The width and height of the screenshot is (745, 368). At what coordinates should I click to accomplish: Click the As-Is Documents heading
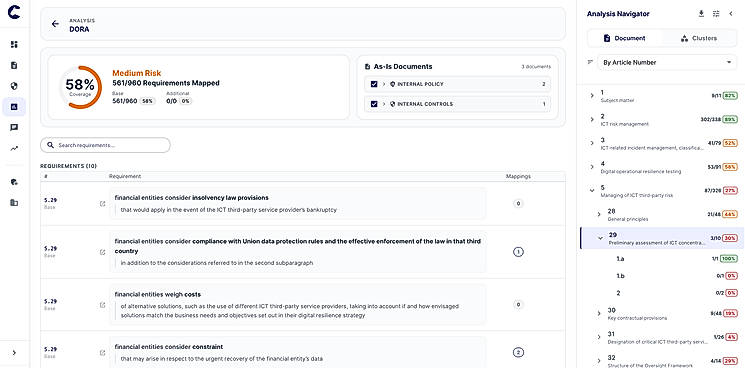tap(403, 66)
